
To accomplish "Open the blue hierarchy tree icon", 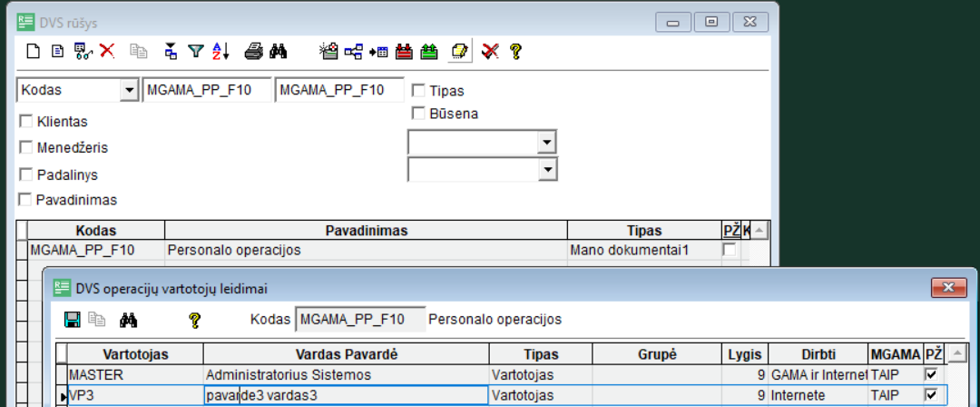I will click(354, 52).
